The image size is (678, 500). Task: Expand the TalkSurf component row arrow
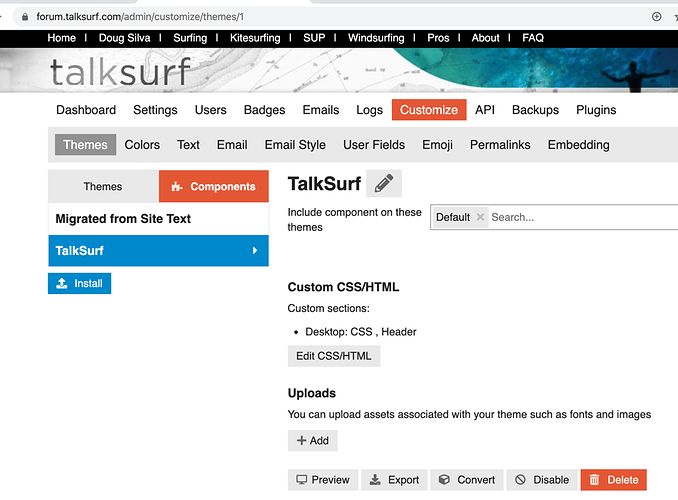point(255,250)
